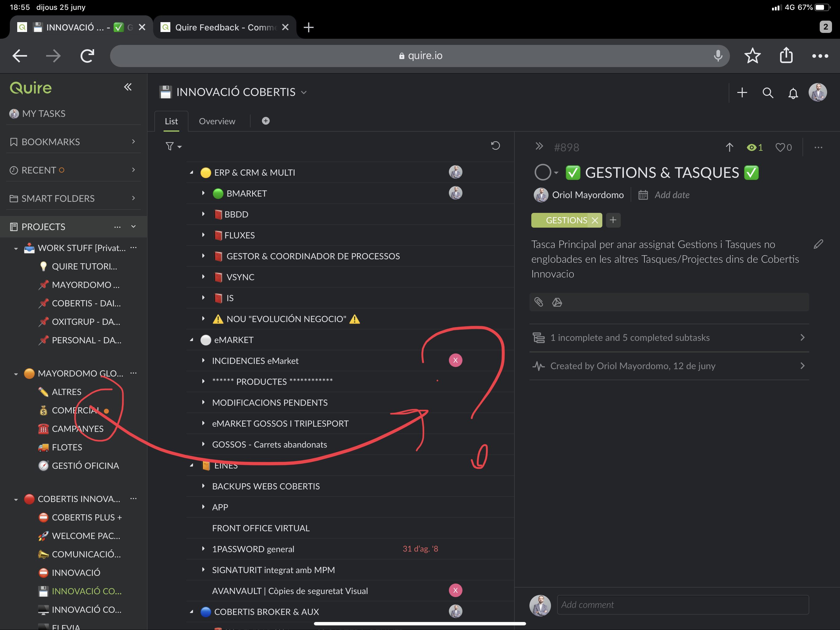Expand the BMARKET task row
The height and width of the screenshot is (630, 840).
point(204,193)
